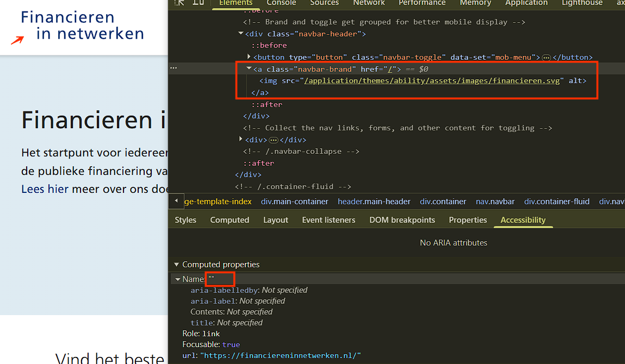Open the Lighthouse tab
The width and height of the screenshot is (625, 364).
point(582,3)
